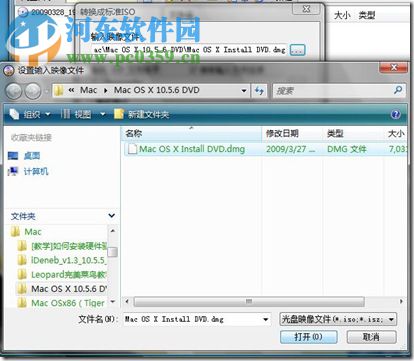Click 'Mac' segment in address breadcrumb

(x=88, y=90)
